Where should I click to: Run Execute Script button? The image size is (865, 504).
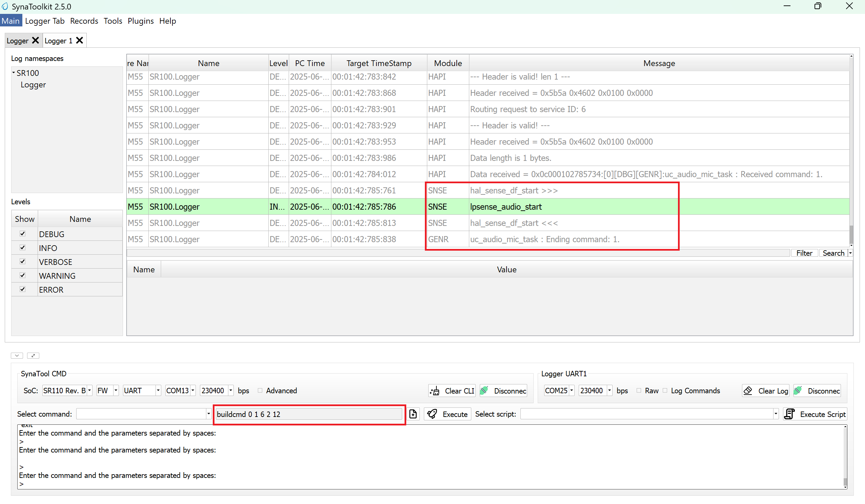[815, 414]
